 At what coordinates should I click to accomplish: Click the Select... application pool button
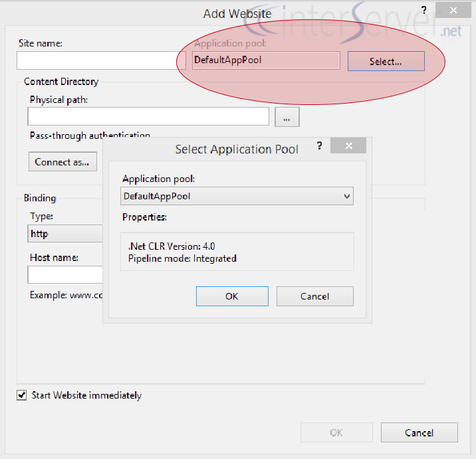pyautogui.click(x=386, y=61)
